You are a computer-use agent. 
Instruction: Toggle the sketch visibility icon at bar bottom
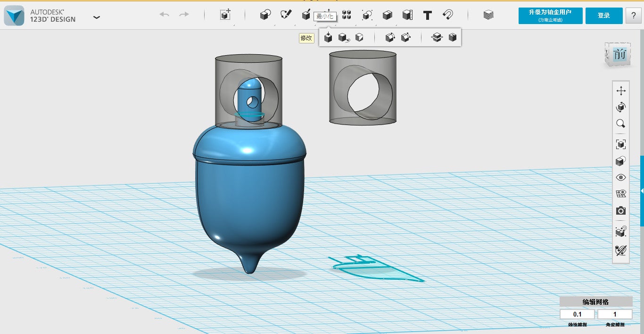pyautogui.click(x=621, y=250)
